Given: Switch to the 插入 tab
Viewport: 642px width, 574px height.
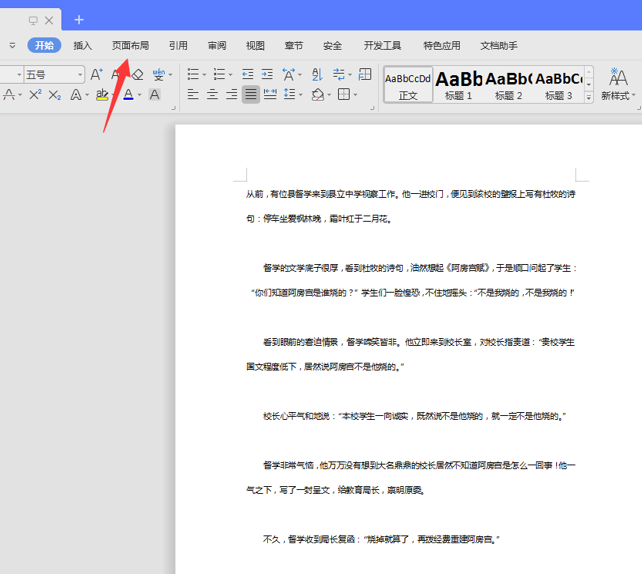Looking at the screenshot, I should [82, 45].
